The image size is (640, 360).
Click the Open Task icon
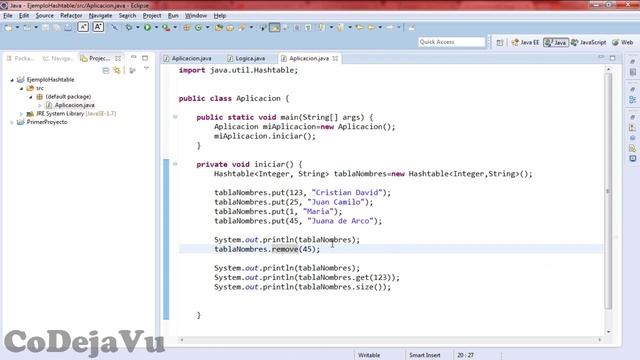click(230, 27)
